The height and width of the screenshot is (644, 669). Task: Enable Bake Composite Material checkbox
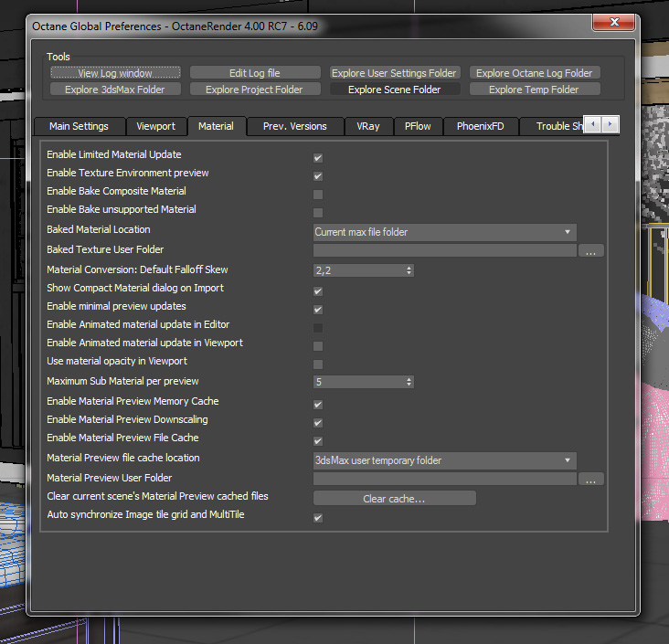coord(318,195)
